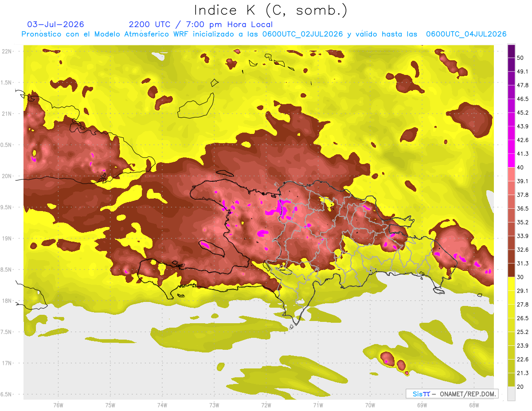The image size is (532, 411).
Task: Click "0600UTC_02JUL2026" initialization time text
Action: 302,34
